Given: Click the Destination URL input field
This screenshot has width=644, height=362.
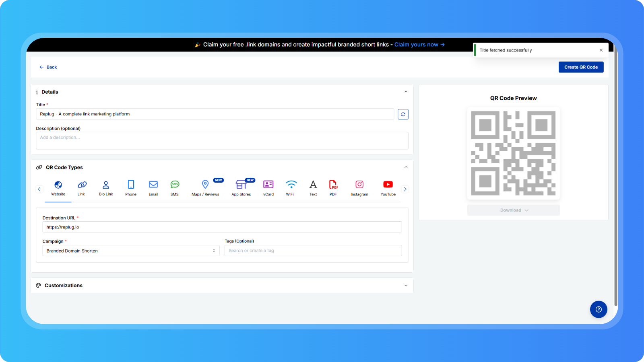Looking at the screenshot, I should 222,227.
